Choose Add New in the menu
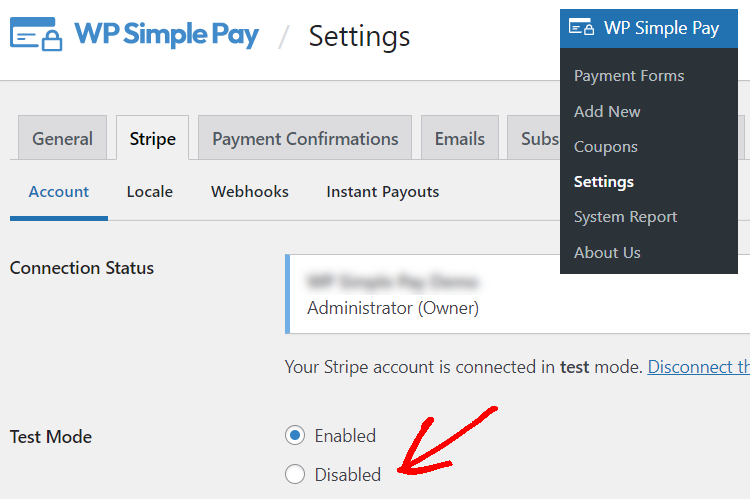This screenshot has width=750, height=499. click(x=607, y=111)
